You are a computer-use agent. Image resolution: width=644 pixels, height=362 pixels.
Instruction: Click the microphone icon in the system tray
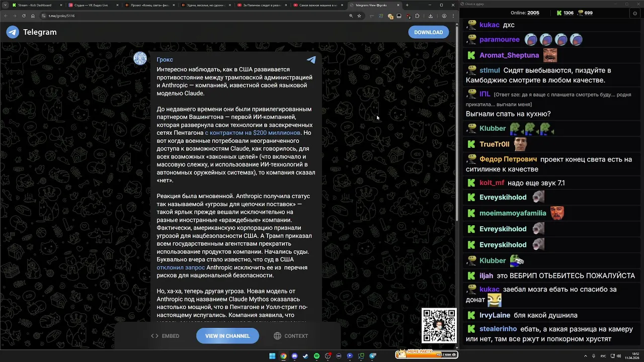(594, 356)
